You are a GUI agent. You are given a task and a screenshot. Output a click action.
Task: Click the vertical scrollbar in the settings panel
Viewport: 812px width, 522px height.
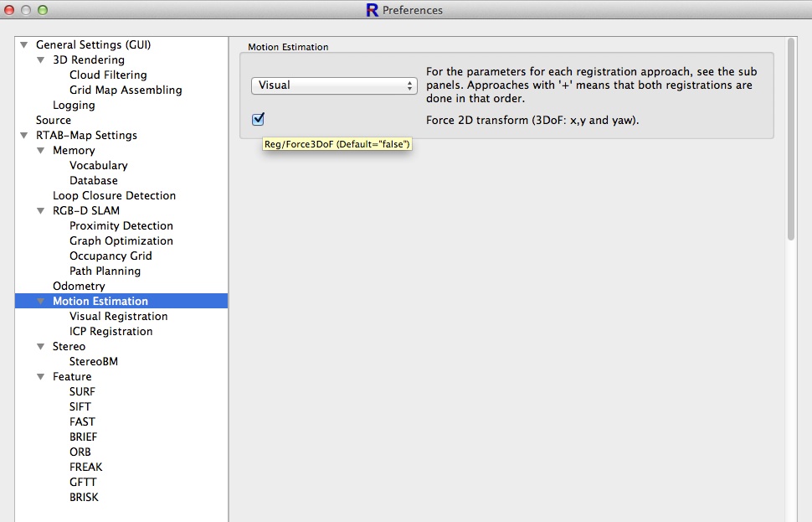(x=791, y=138)
